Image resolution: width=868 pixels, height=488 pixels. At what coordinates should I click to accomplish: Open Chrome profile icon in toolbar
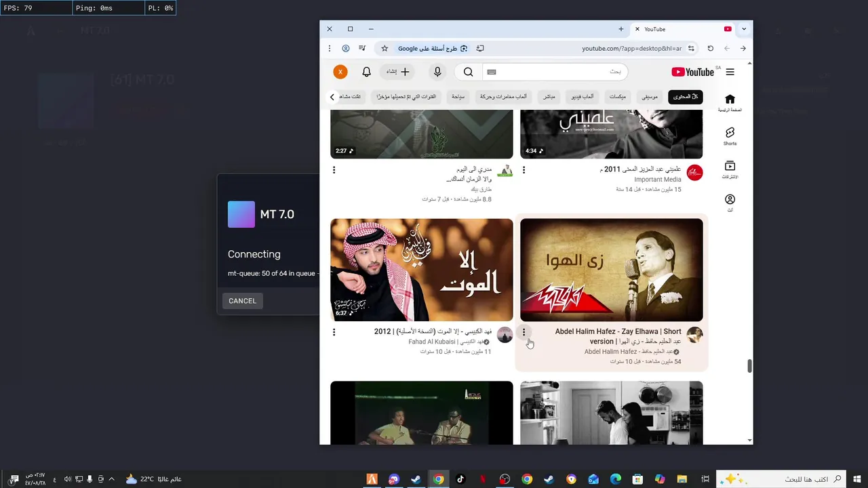pos(346,48)
